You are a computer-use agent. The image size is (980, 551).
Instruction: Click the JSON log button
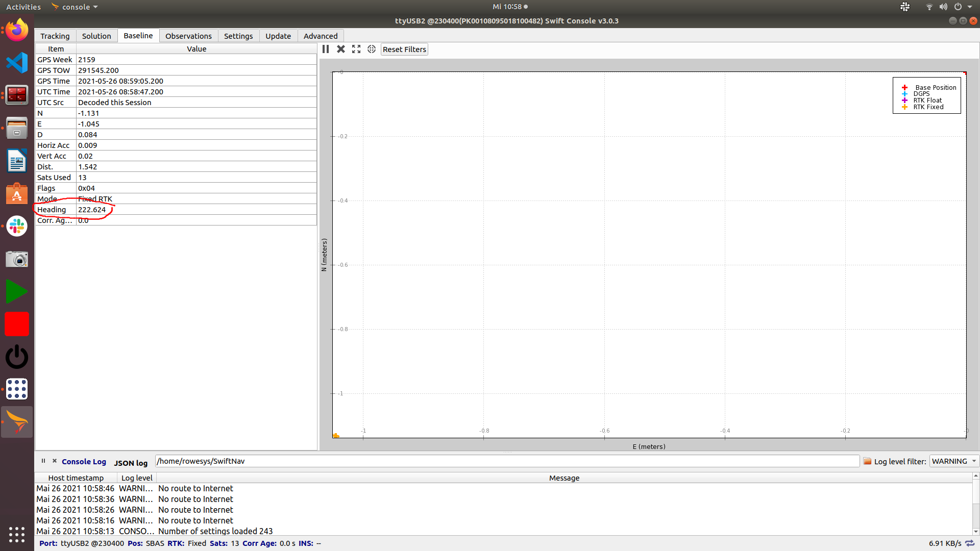[x=131, y=462]
